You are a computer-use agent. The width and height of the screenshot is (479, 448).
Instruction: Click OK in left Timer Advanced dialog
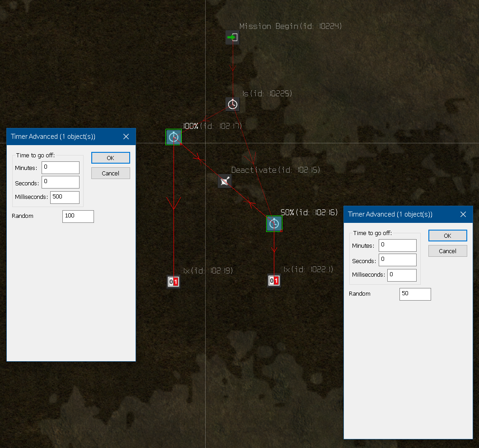[x=111, y=158]
